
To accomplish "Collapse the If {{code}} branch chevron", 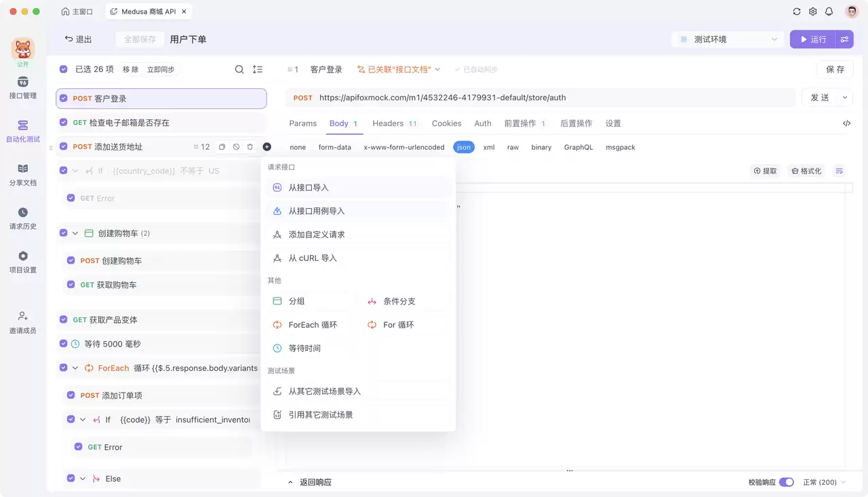I will click(x=83, y=420).
